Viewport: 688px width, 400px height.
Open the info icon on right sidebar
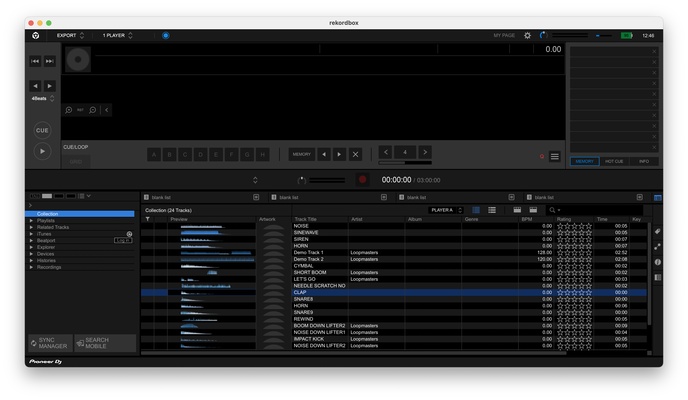[657, 262]
